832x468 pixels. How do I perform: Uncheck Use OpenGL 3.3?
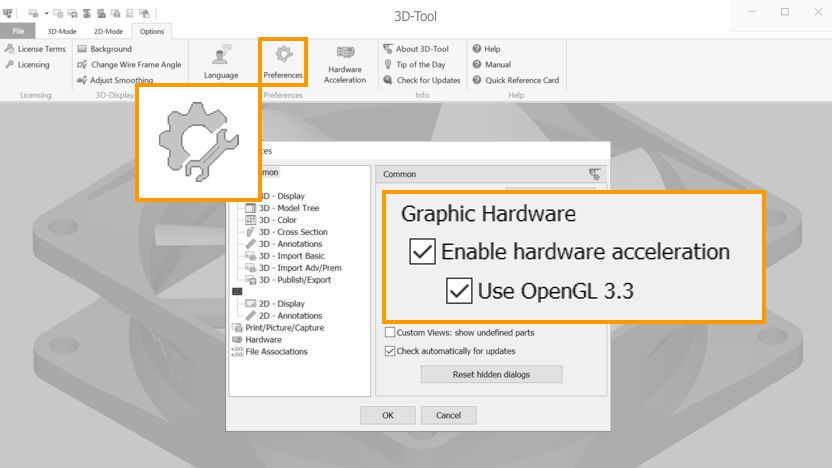click(x=460, y=291)
